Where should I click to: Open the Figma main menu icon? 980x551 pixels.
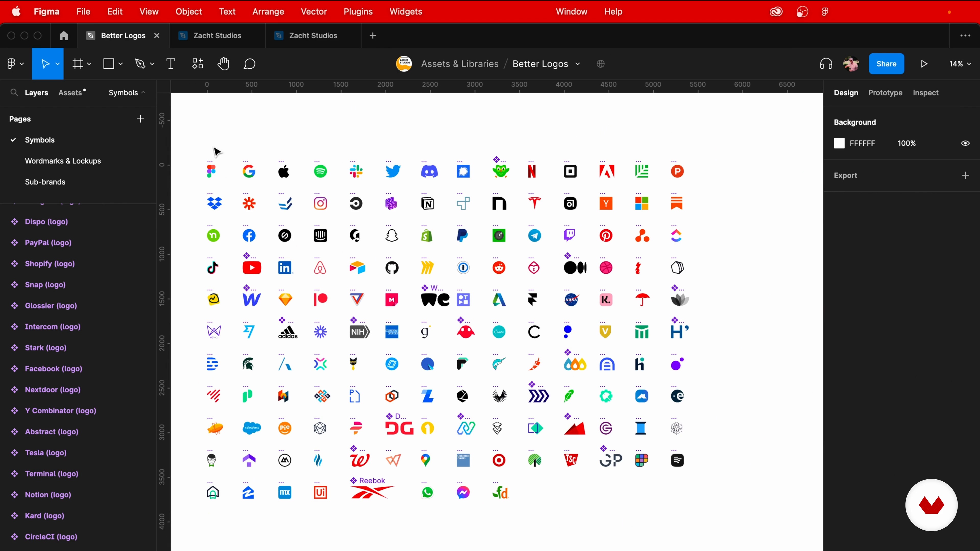tap(11, 64)
